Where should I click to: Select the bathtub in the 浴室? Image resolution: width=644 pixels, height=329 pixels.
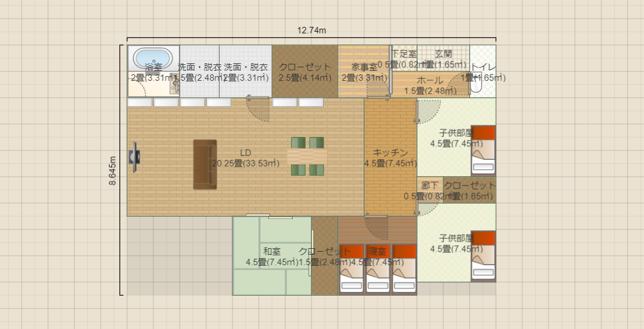click(153, 59)
